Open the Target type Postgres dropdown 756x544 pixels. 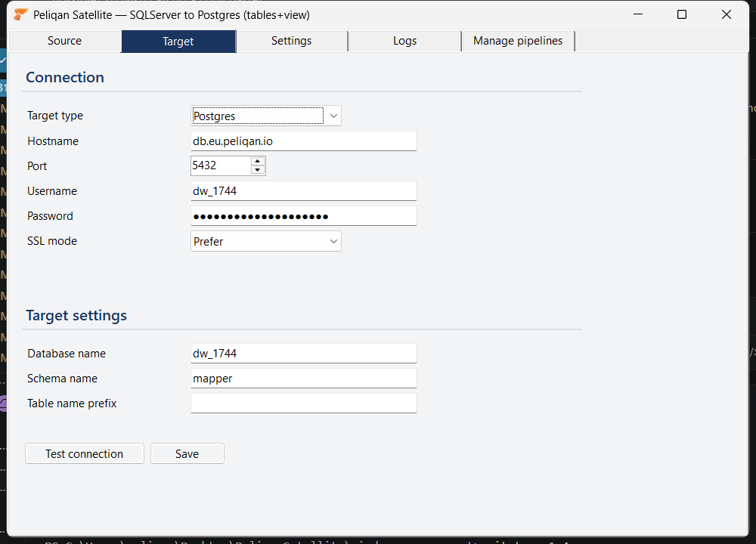266,116
